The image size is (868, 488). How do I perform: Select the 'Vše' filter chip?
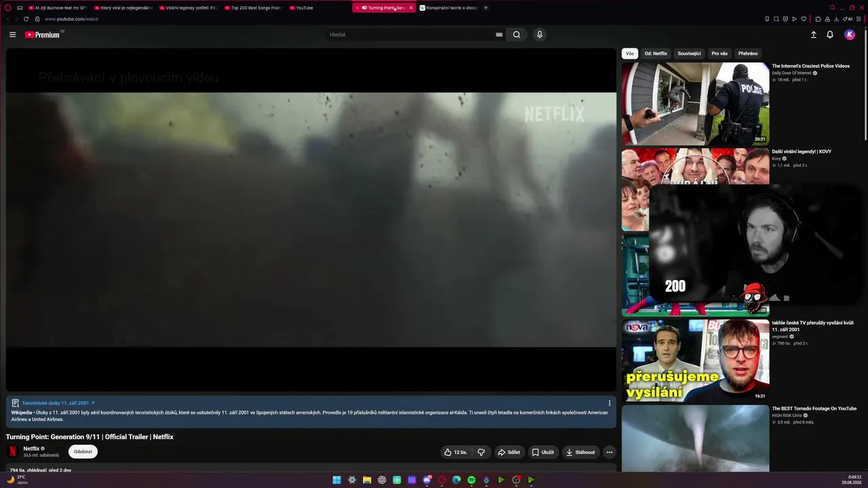[630, 54]
